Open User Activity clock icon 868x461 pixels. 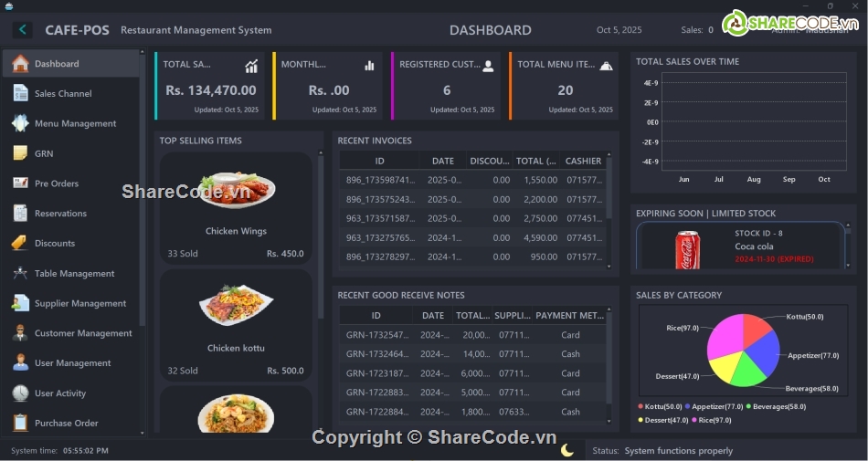coord(20,393)
